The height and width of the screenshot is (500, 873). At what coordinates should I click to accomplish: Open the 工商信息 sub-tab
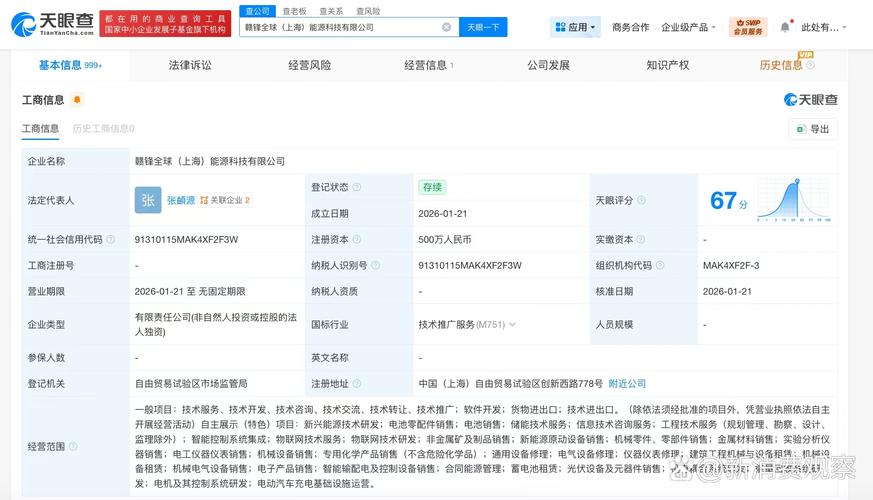(x=40, y=129)
